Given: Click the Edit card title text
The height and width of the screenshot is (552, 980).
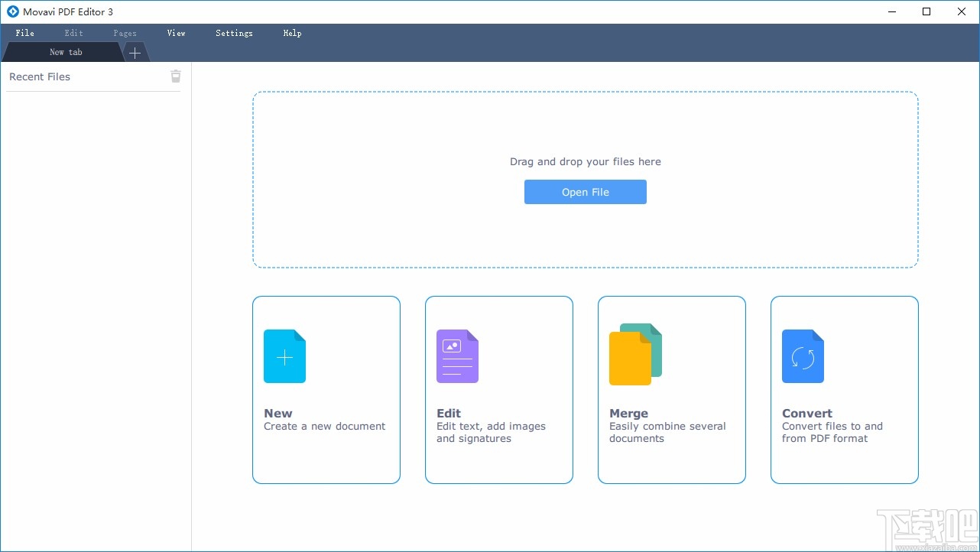Looking at the screenshot, I should (449, 413).
